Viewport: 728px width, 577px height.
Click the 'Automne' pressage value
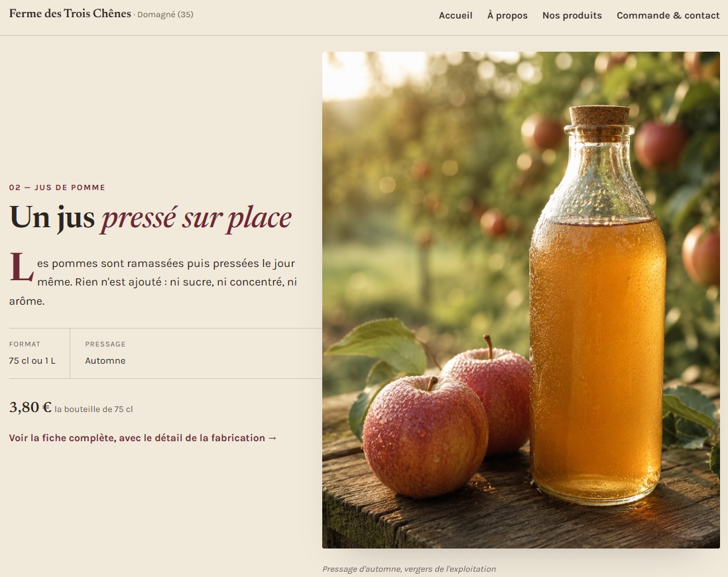click(x=105, y=360)
